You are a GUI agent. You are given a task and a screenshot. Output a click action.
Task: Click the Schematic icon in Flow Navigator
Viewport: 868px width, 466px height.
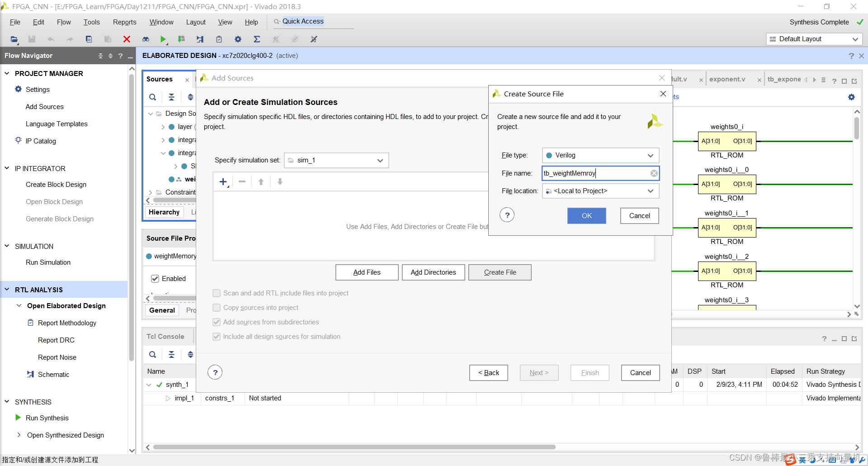point(30,374)
